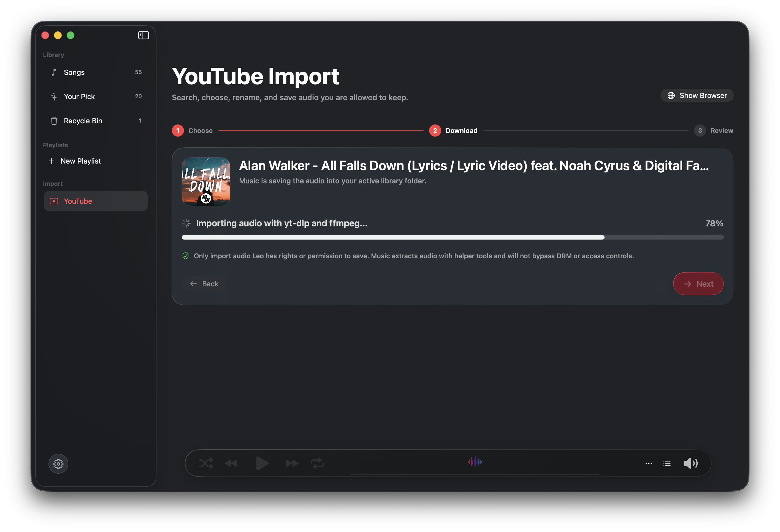The width and height of the screenshot is (780, 532).
Task: Click the All Falls Down thumbnail
Action: tap(206, 181)
